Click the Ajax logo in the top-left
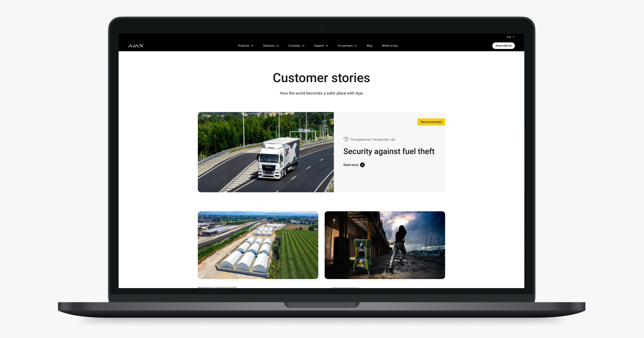The width and height of the screenshot is (644, 338). (x=136, y=46)
